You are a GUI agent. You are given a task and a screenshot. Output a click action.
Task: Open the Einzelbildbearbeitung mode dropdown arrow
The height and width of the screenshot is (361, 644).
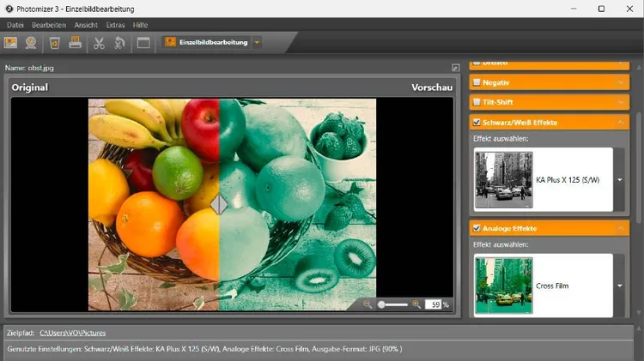257,42
